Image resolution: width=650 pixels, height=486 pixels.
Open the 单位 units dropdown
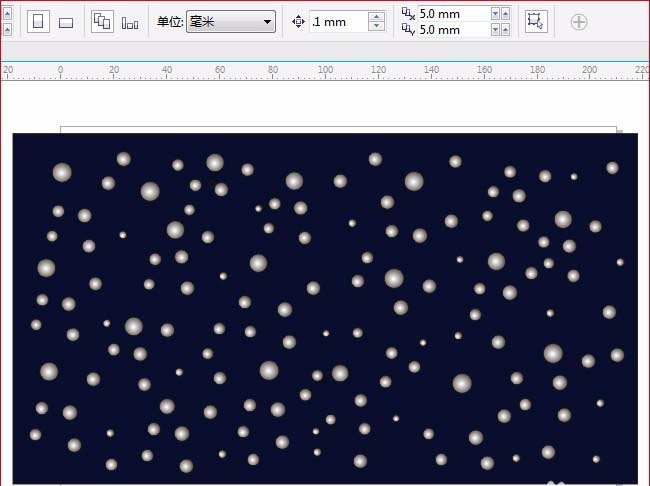(x=231, y=22)
